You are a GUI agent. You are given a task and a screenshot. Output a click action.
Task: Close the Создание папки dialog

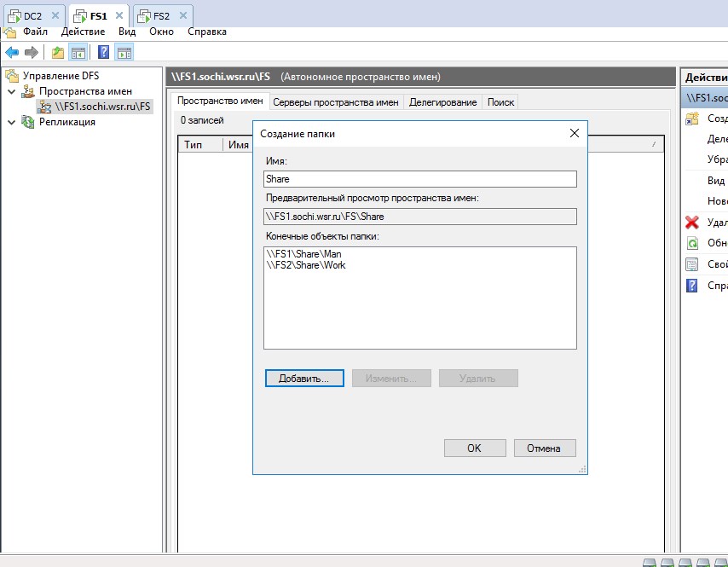(575, 133)
